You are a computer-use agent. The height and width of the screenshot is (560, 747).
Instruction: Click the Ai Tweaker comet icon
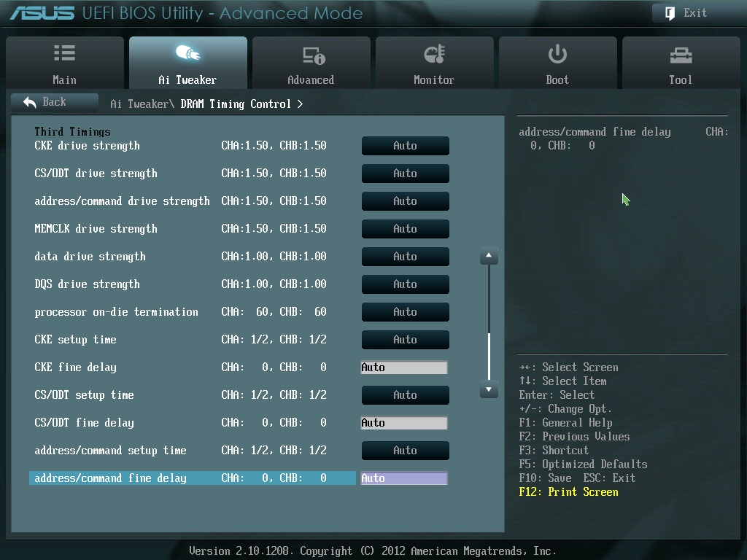pyautogui.click(x=187, y=52)
